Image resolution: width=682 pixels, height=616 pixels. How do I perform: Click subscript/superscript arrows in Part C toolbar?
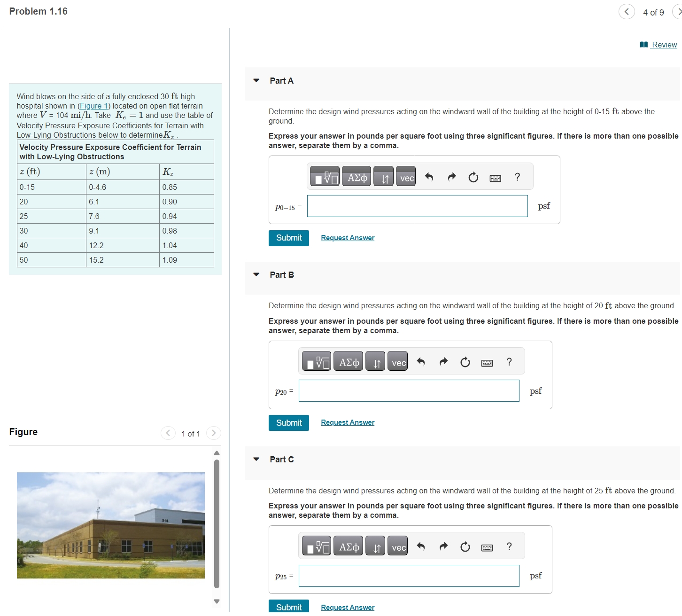[375, 546]
